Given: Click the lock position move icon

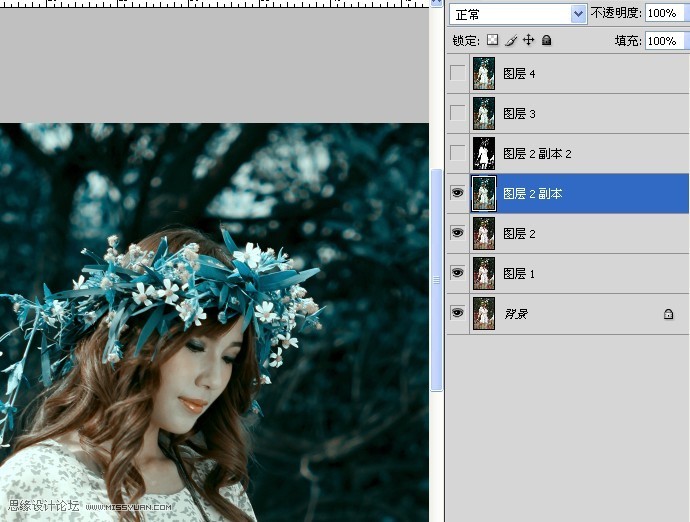Looking at the screenshot, I should (528, 41).
